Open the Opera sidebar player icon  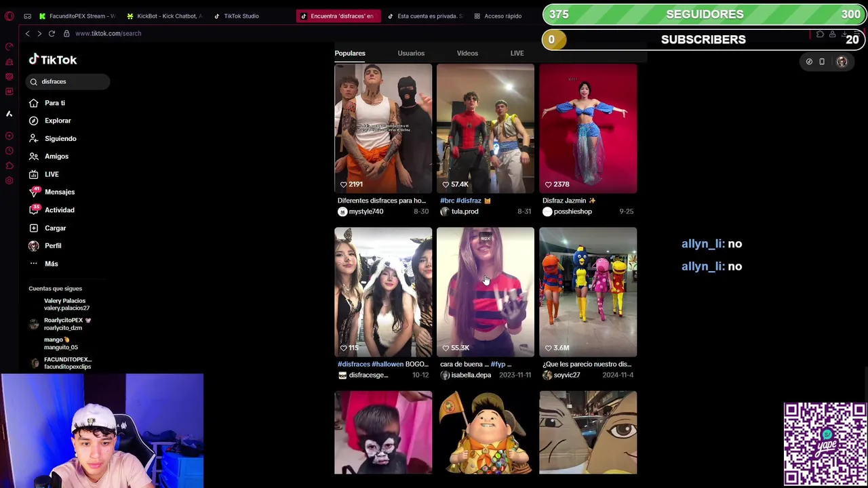pyautogui.click(x=9, y=136)
